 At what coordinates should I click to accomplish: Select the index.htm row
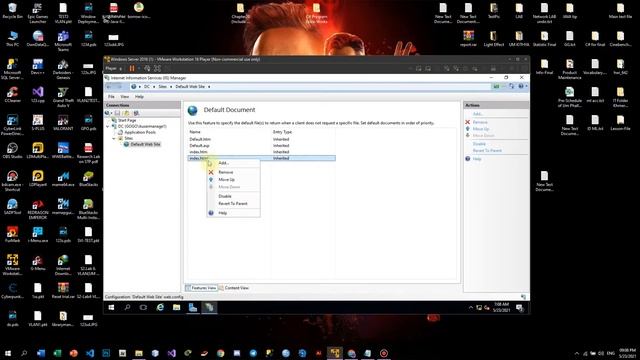point(261,152)
